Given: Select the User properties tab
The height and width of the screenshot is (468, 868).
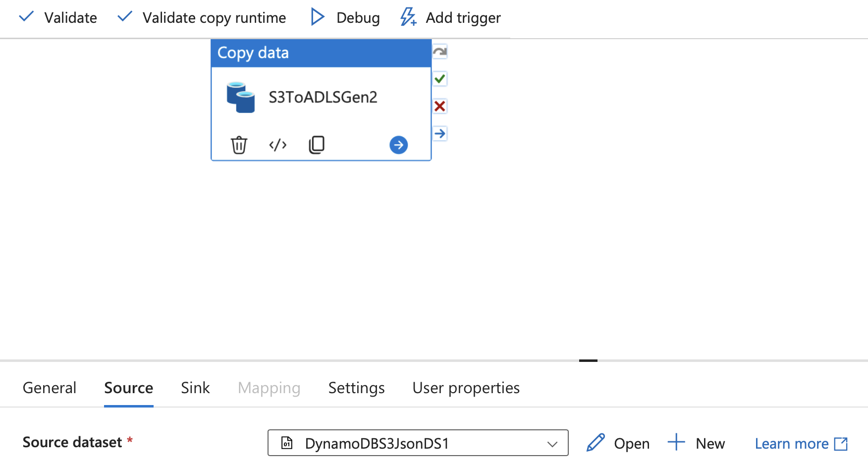Looking at the screenshot, I should [x=466, y=388].
